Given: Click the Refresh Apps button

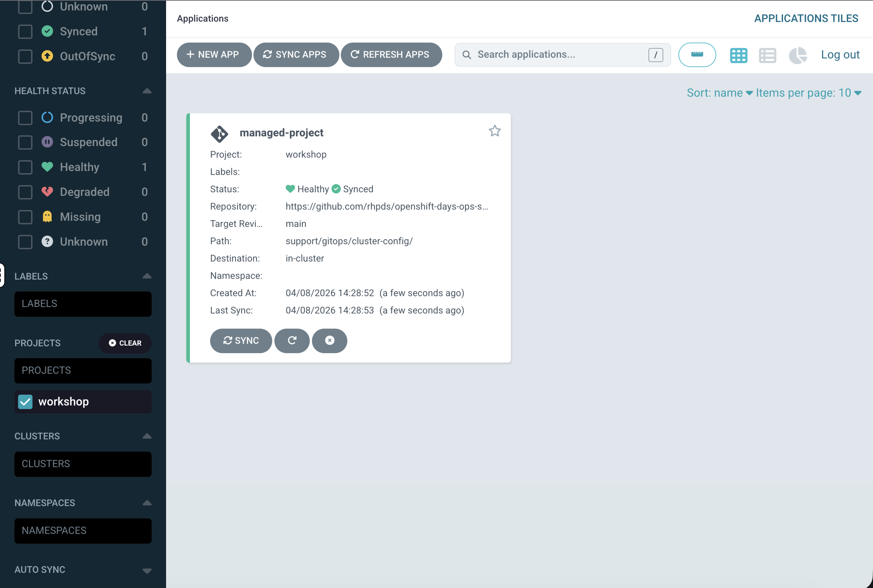Looking at the screenshot, I should 391,55.
